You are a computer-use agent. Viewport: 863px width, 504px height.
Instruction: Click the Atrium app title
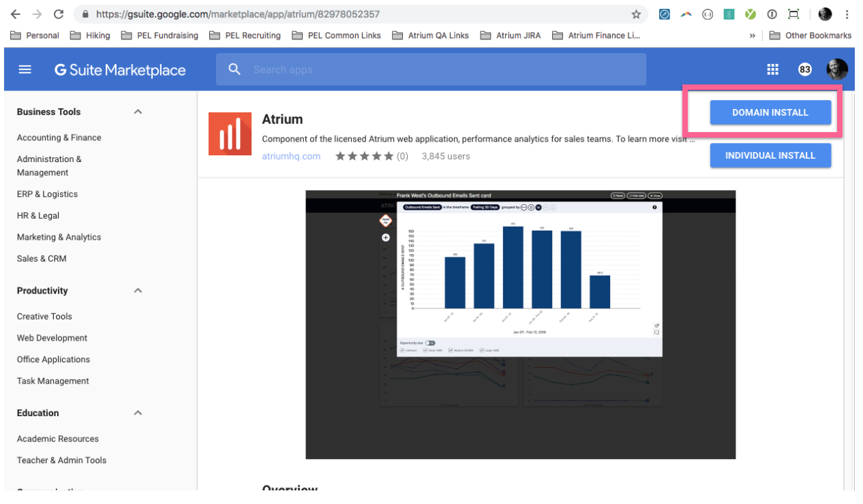pyautogui.click(x=282, y=119)
